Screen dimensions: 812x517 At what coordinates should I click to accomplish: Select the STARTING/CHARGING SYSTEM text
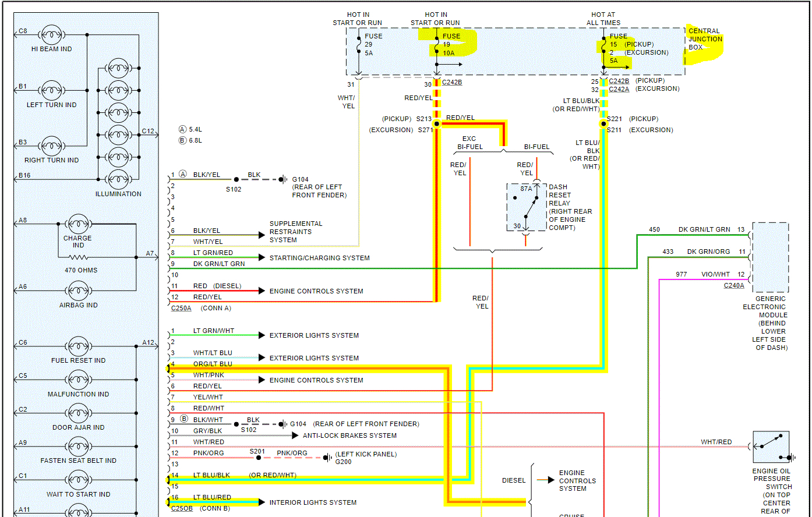click(319, 258)
